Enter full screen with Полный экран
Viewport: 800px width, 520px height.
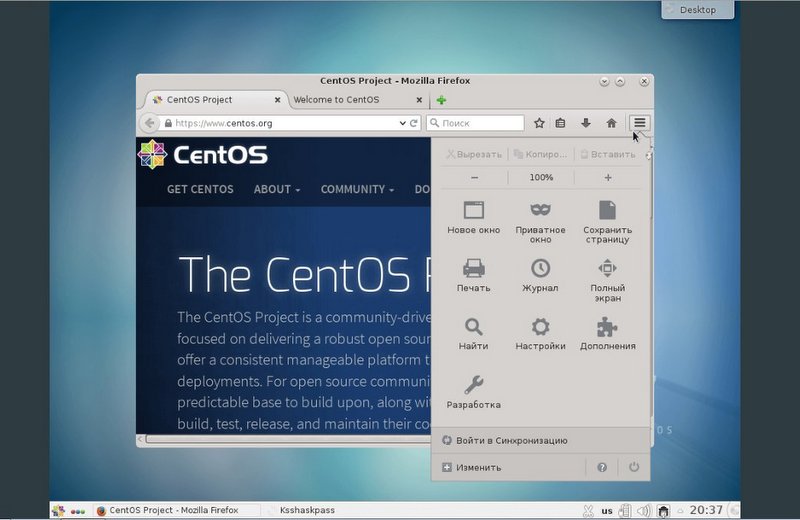click(x=607, y=280)
